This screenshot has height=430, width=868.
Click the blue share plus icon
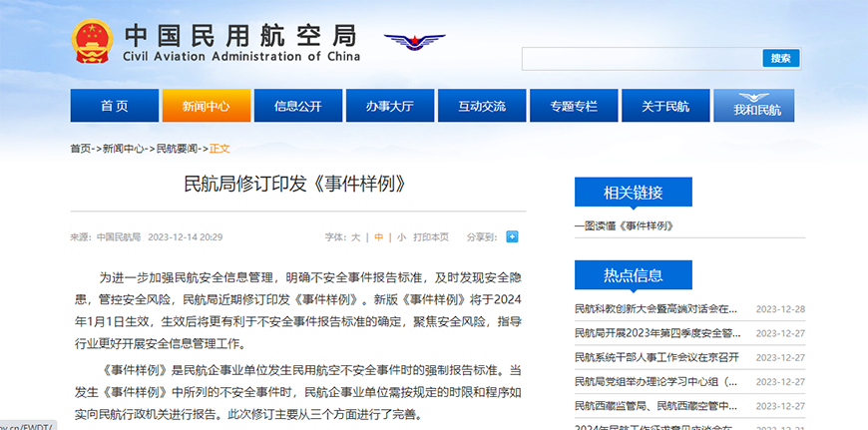tap(512, 236)
